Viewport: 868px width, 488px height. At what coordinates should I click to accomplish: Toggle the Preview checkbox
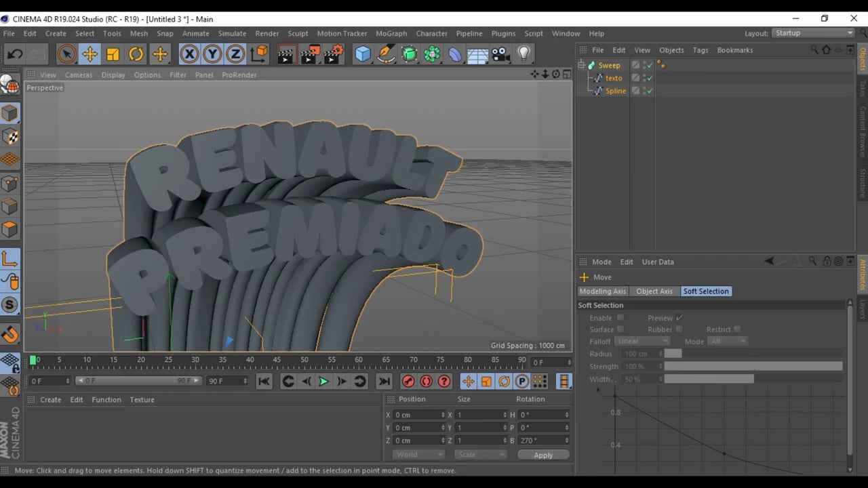(679, 318)
